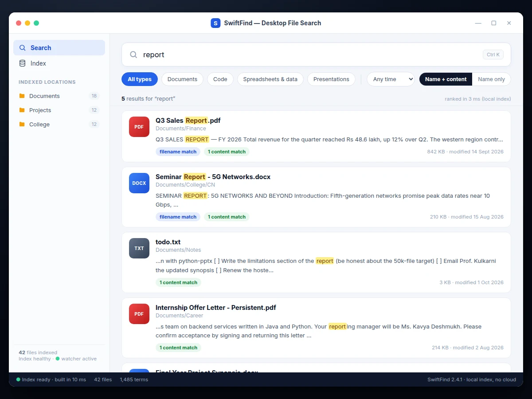532x399 pixels.
Task: Click the Ctrl K shortcut badge
Action: tap(493, 55)
